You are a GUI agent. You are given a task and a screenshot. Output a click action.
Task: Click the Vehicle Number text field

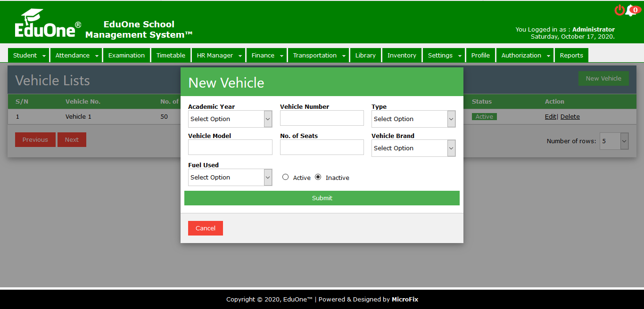click(322, 118)
